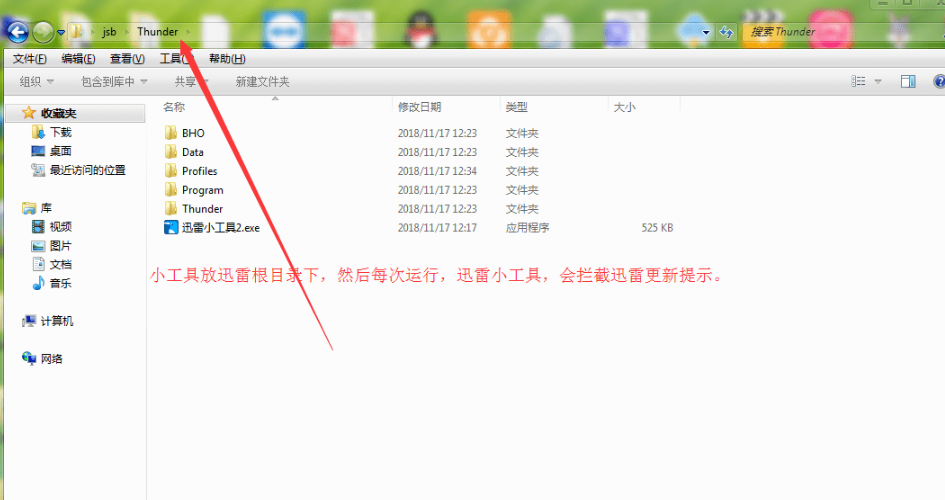Open the view options dropdown arrow

coord(878,81)
